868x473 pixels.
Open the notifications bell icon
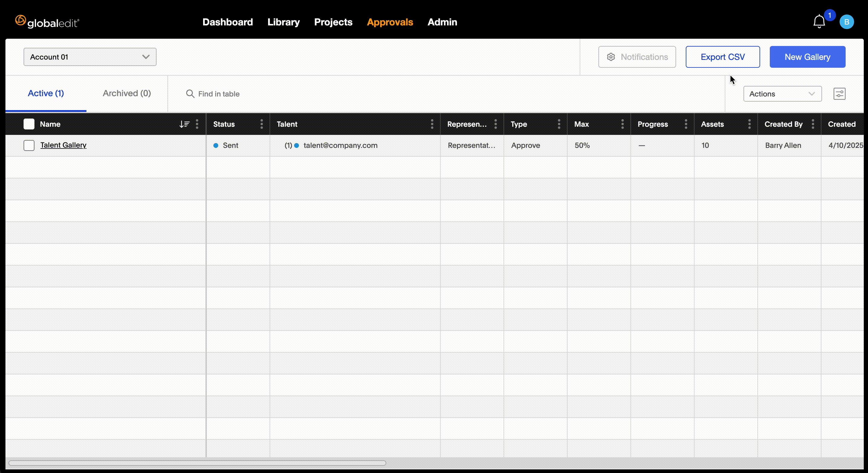[819, 22]
